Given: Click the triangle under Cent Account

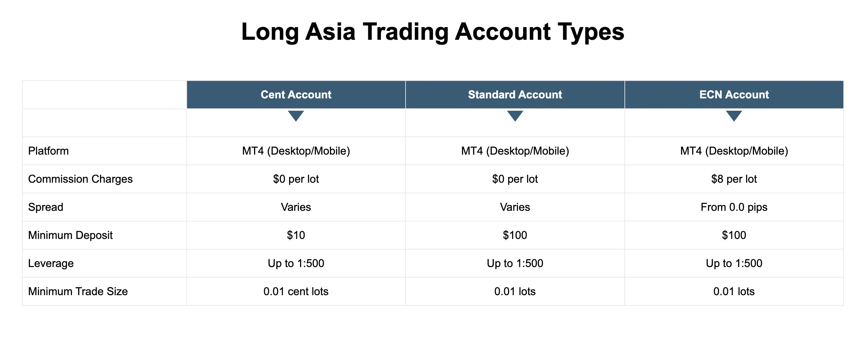Looking at the screenshot, I should [x=296, y=116].
